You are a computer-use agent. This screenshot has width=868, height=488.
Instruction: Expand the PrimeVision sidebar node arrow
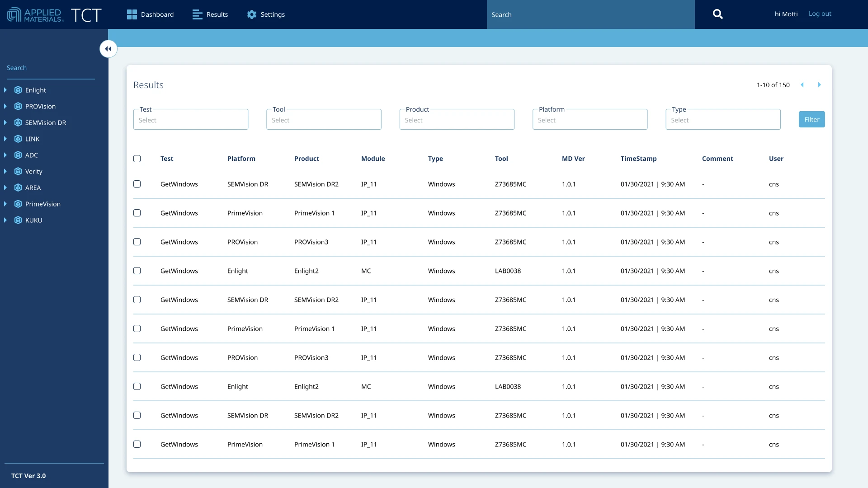point(5,204)
